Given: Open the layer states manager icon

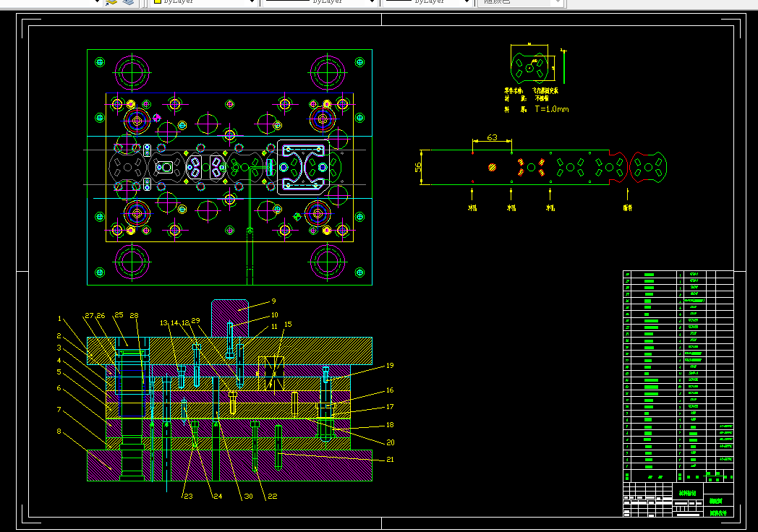Looking at the screenshot, I should click(128, 2).
